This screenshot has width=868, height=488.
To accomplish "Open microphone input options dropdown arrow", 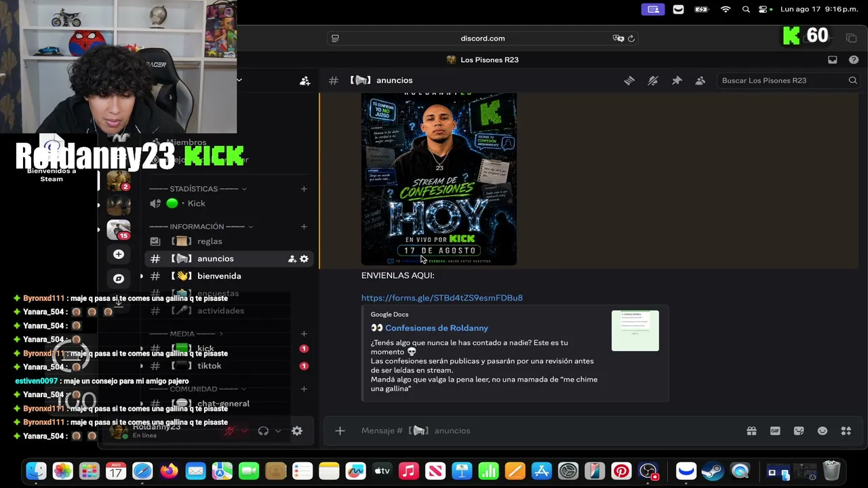I will pos(245,431).
